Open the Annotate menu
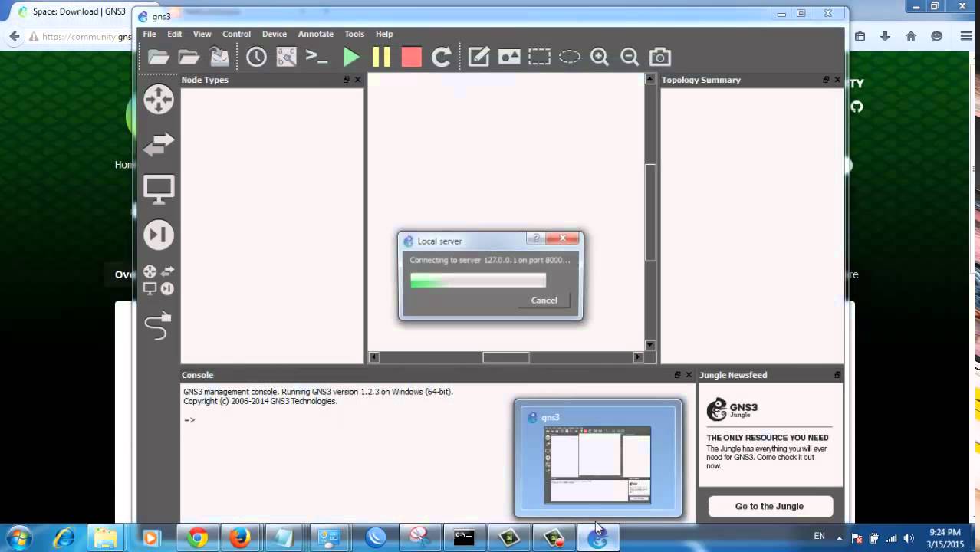Screen dimensions: 980x552 click(315, 34)
